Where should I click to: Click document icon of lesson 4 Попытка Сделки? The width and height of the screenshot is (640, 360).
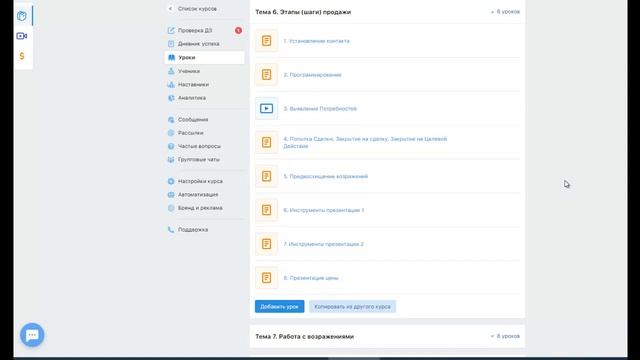coord(267,142)
